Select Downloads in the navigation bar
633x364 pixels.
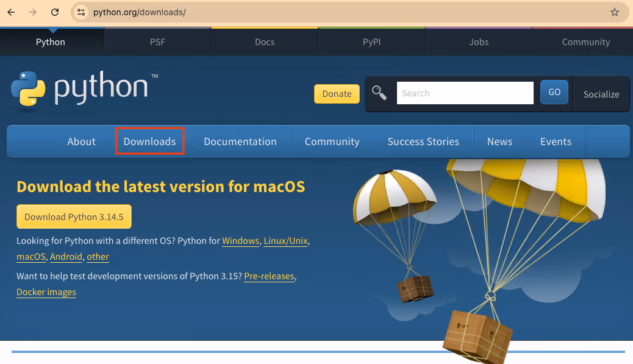click(x=150, y=141)
